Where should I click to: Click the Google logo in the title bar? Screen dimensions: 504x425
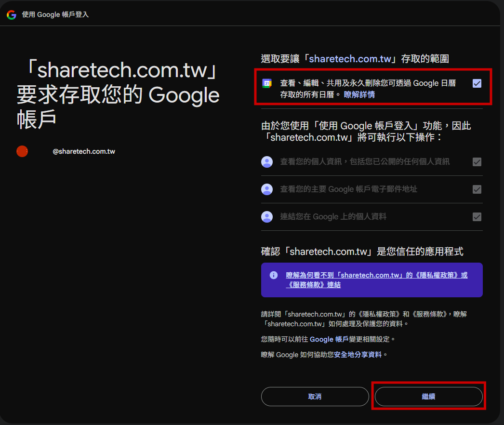11,14
